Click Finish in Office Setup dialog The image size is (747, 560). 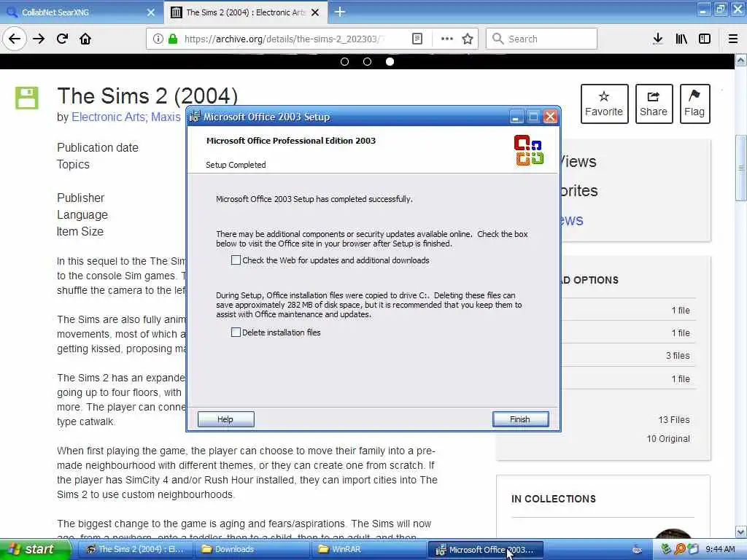(520, 419)
